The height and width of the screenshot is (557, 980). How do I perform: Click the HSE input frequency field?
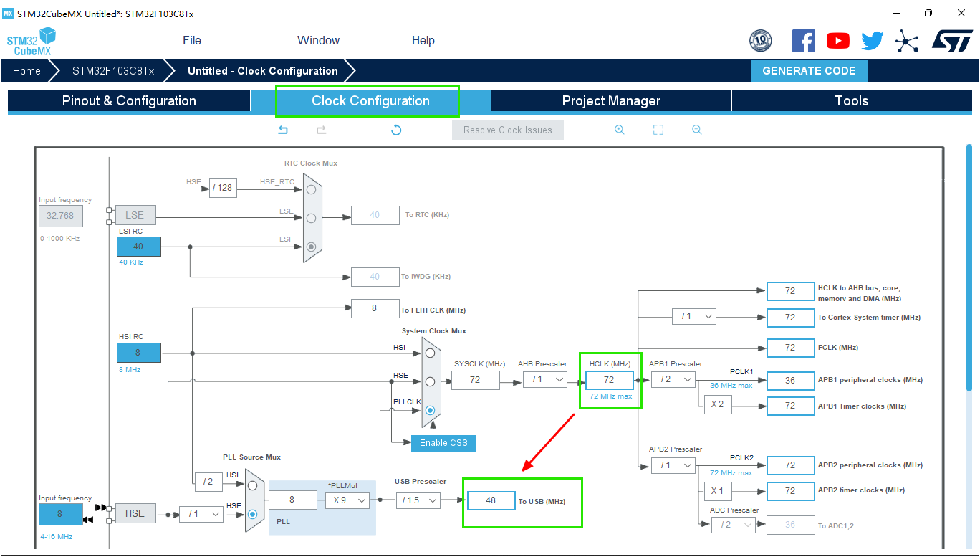pyautogui.click(x=59, y=514)
